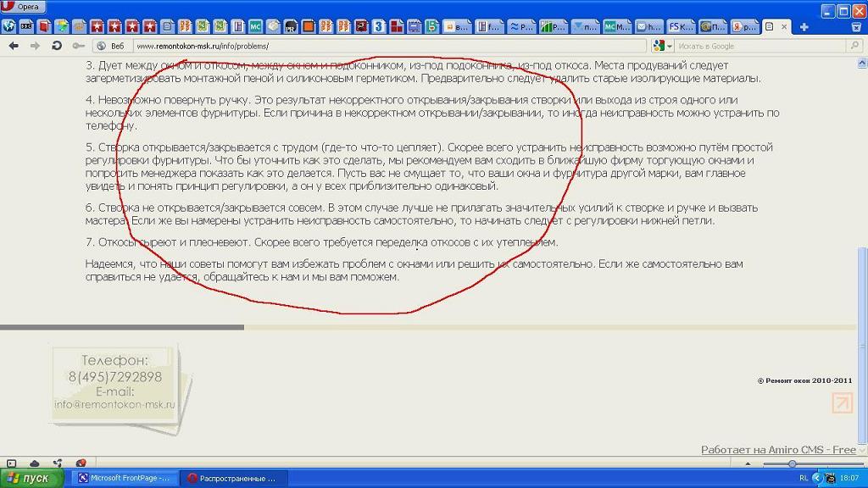Switch to the pinned BBC tab

(26, 26)
